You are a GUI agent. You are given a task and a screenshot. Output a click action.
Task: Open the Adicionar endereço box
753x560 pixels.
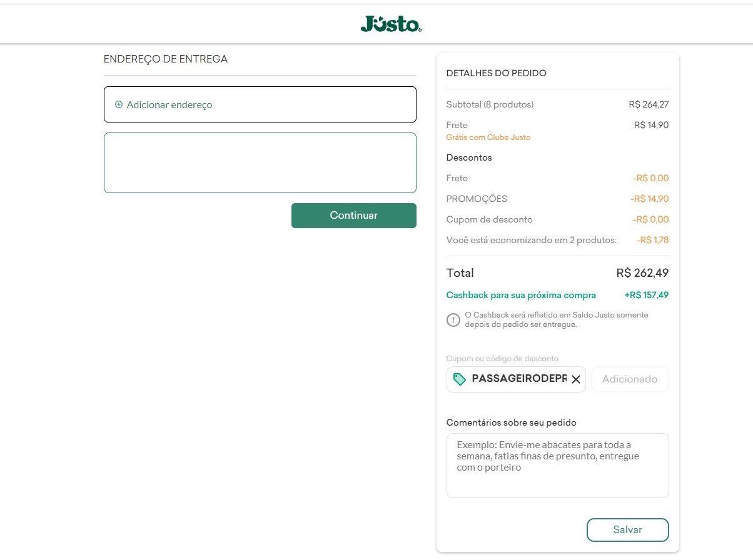260,104
